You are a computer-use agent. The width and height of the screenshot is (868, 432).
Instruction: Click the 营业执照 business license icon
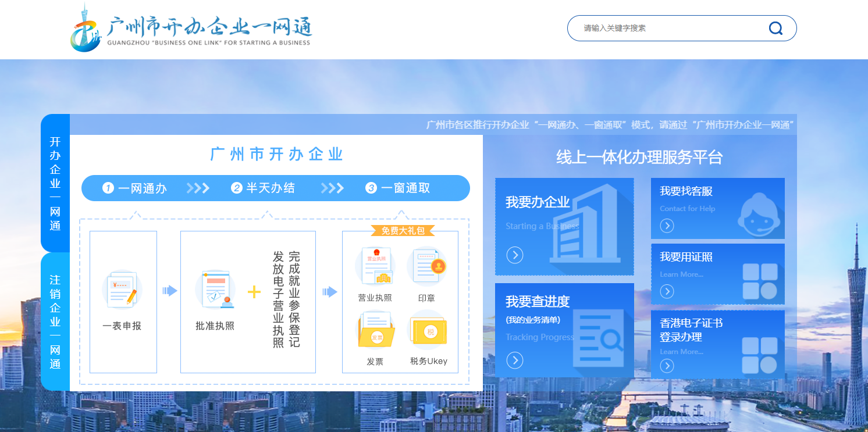376,265
